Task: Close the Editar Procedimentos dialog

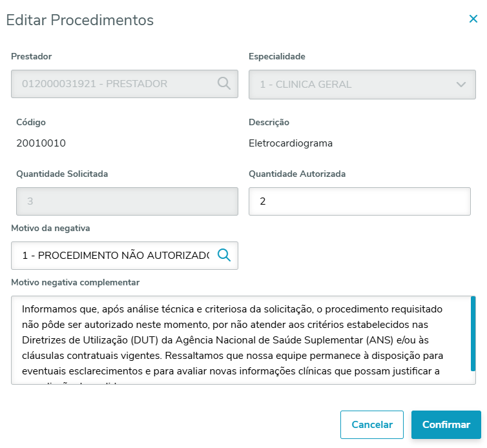Action: click(x=473, y=19)
